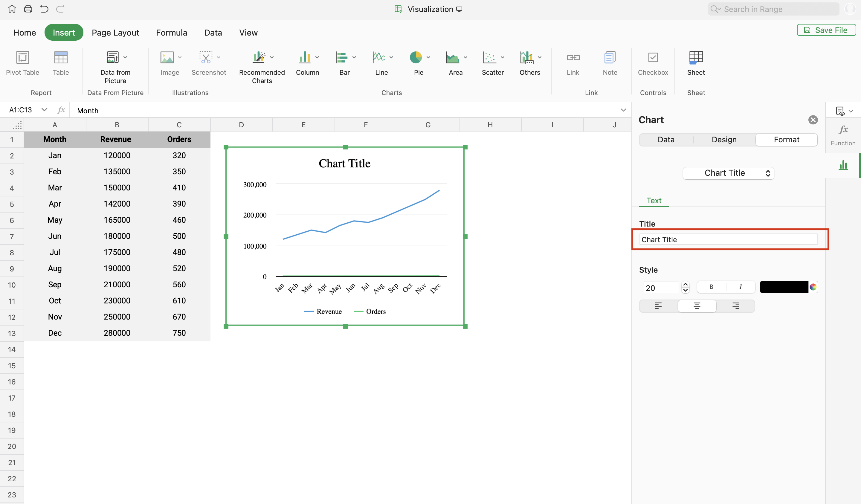The height and width of the screenshot is (504, 861).
Task: Click the Print icon in title bar
Action: [x=28, y=9]
